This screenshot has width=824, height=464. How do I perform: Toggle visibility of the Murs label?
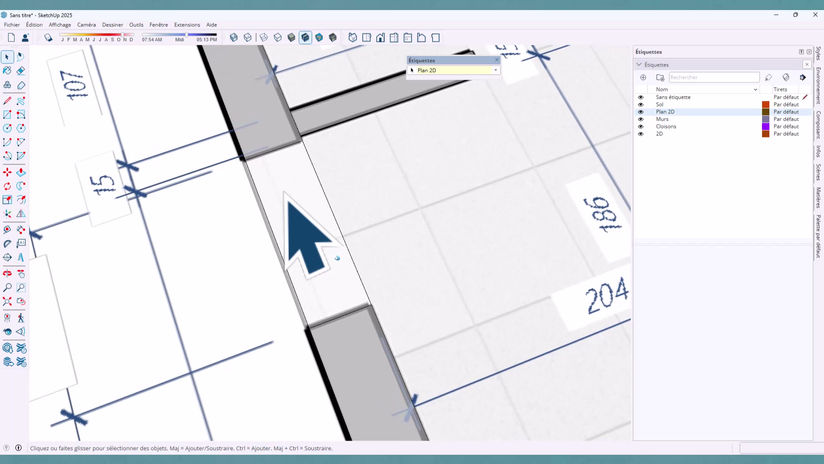pos(641,119)
